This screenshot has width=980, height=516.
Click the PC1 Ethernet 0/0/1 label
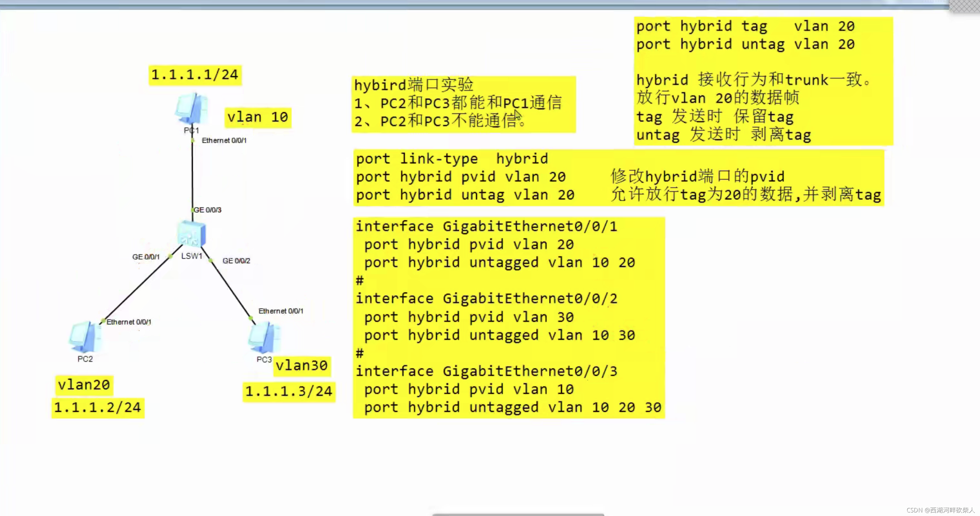tap(224, 141)
